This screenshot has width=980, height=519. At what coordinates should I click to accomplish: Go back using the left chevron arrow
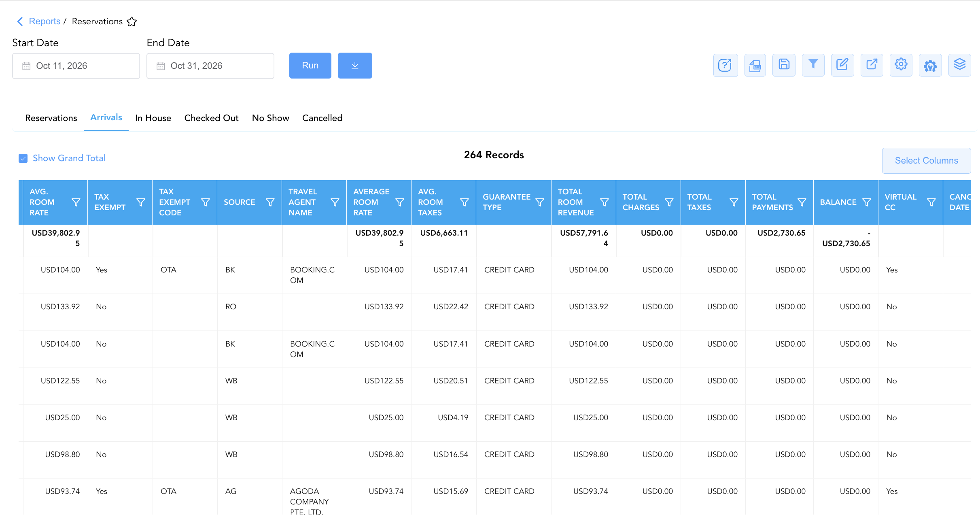[x=20, y=21]
